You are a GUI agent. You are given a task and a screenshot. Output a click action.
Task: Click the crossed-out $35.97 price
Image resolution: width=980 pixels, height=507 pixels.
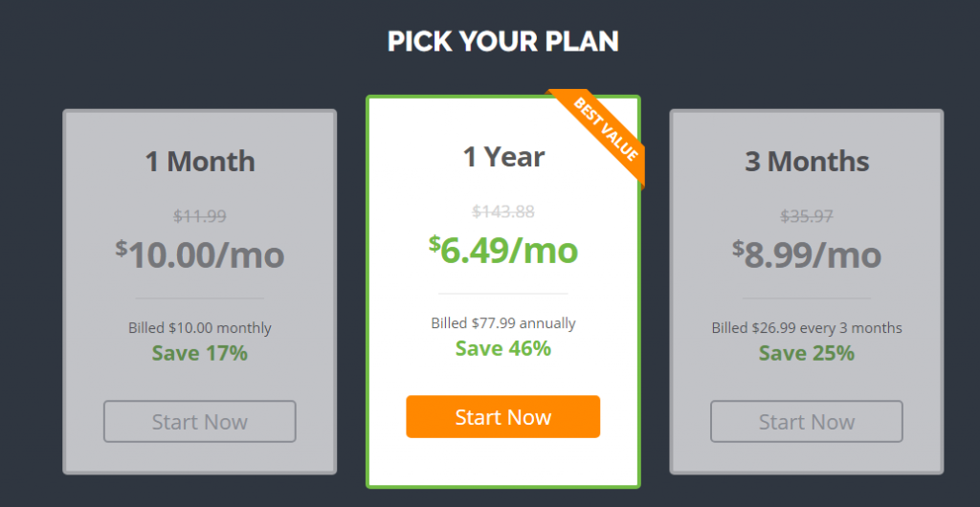tap(807, 216)
